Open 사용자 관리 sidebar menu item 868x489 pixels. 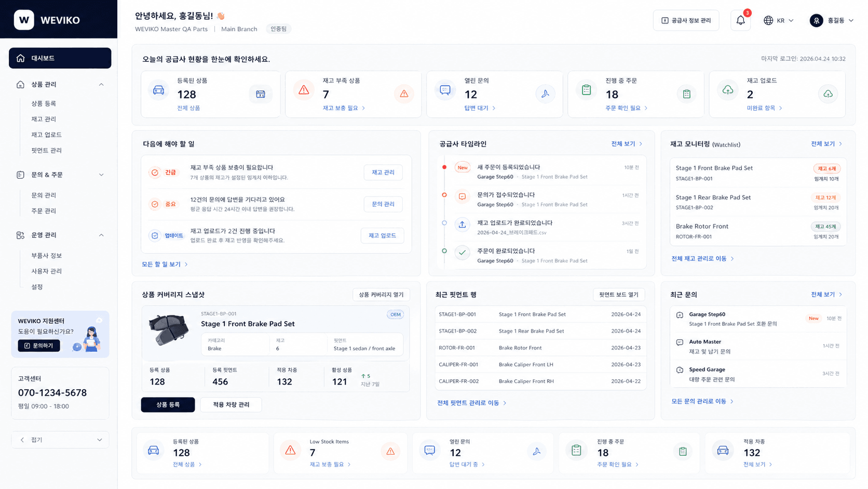pyautogui.click(x=46, y=271)
